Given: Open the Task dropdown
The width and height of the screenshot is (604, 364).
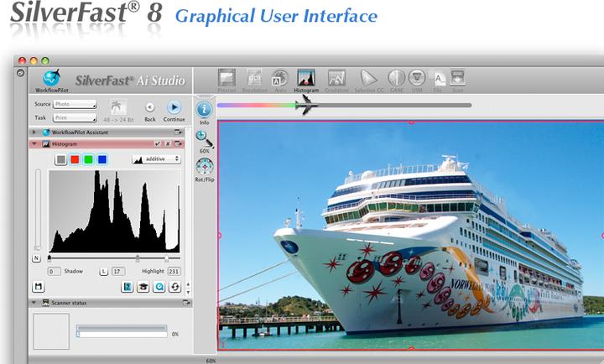Looking at the screenshot, I should point(75,117).
